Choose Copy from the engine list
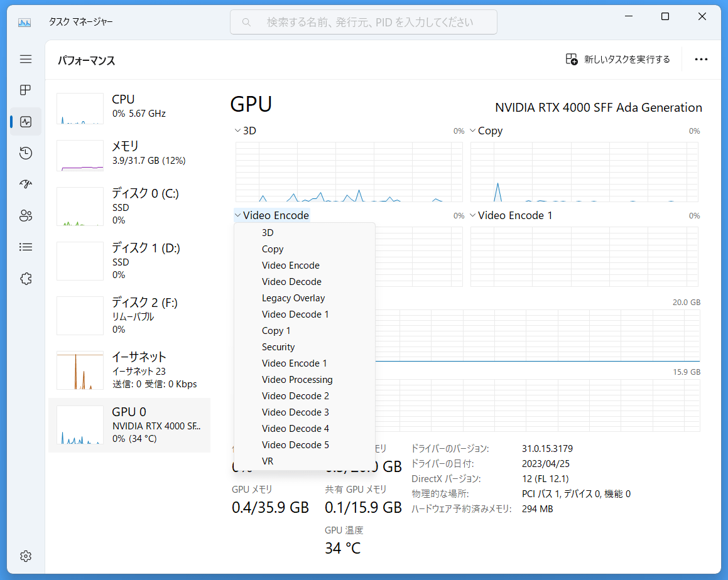 305,249
